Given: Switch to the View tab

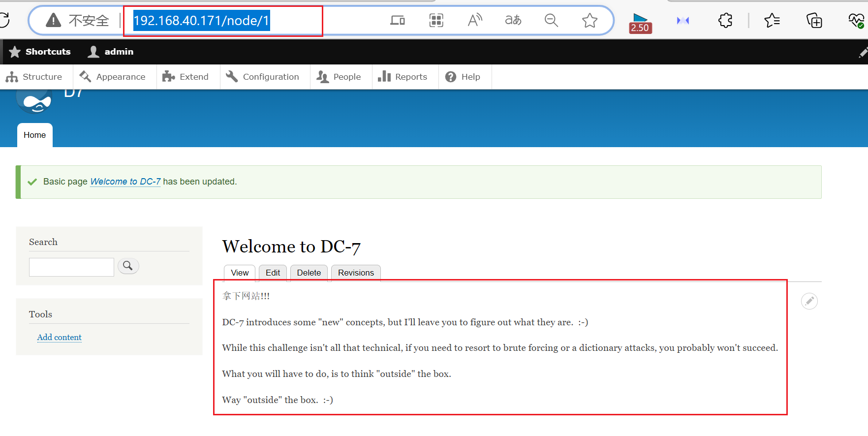Looking at the screenshot, I should 240,273.
